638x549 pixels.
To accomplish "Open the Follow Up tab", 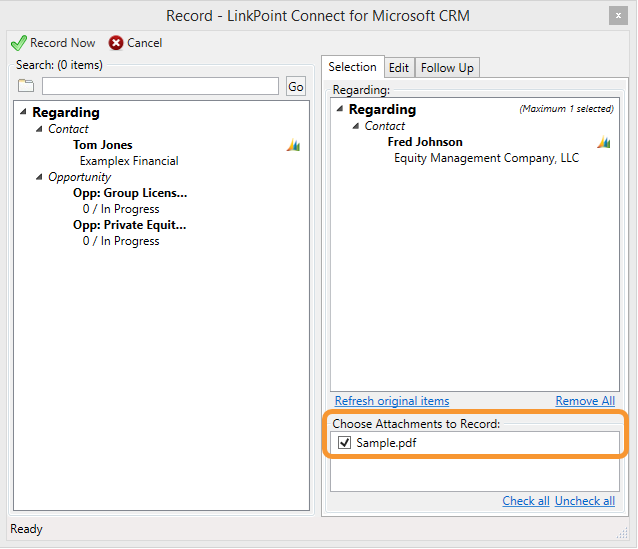I will click(447, 68).
